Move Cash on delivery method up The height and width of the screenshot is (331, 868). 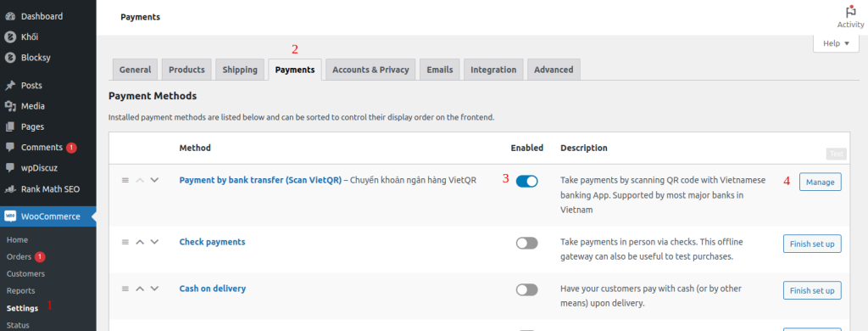tap(140, 289)
